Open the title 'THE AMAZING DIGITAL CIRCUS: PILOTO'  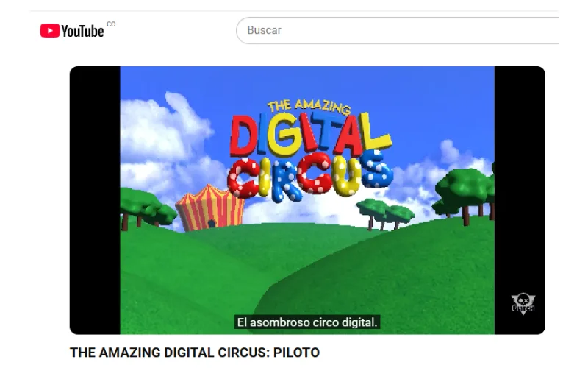195,353
